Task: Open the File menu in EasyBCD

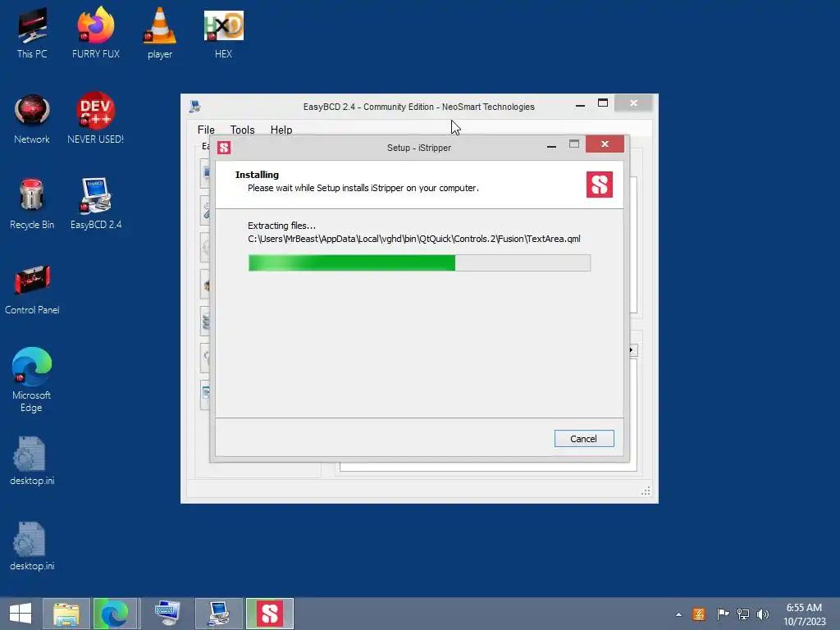Action: pos(206,130)
